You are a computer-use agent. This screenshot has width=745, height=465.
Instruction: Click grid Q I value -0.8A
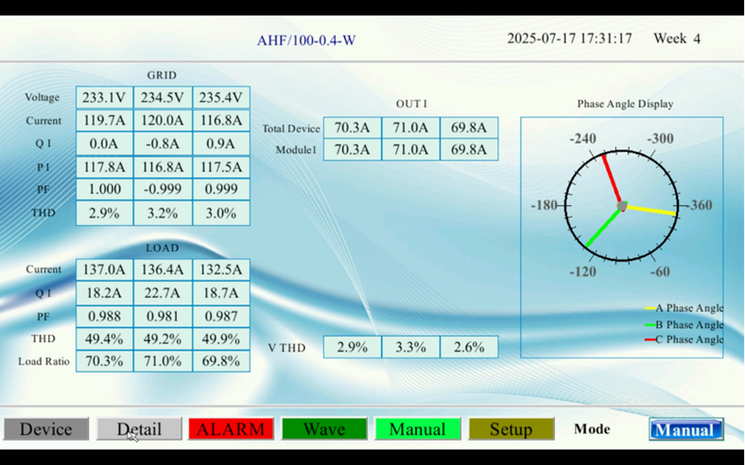(x=163, y=143)
